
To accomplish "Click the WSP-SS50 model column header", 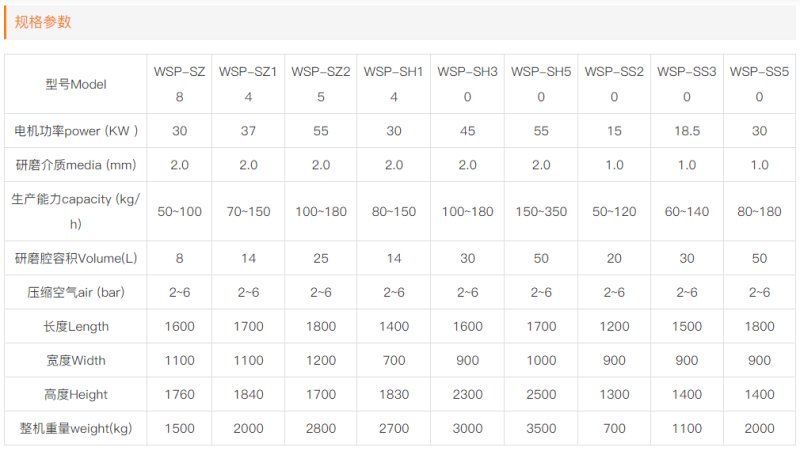I will (x=759, y=84).
